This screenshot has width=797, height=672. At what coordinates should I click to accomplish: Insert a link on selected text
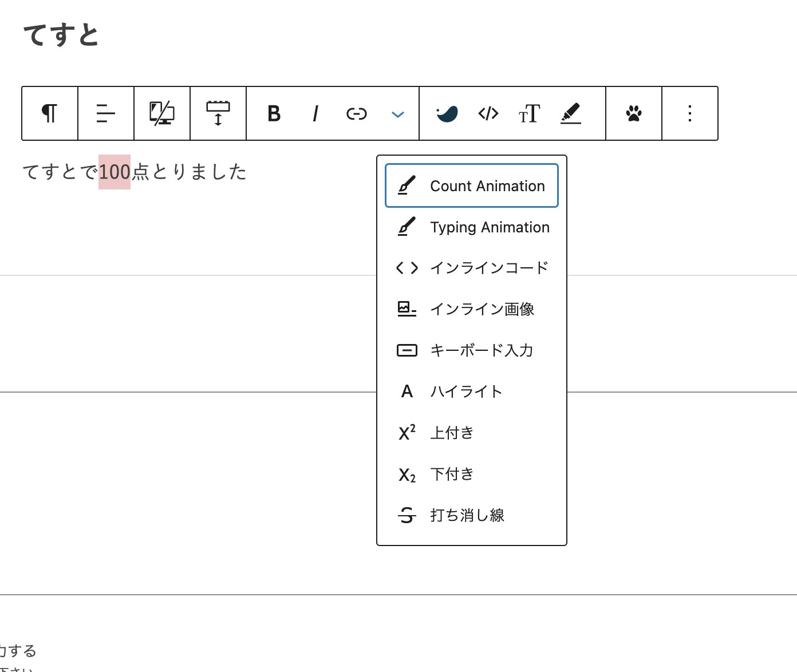pos(356,113)
